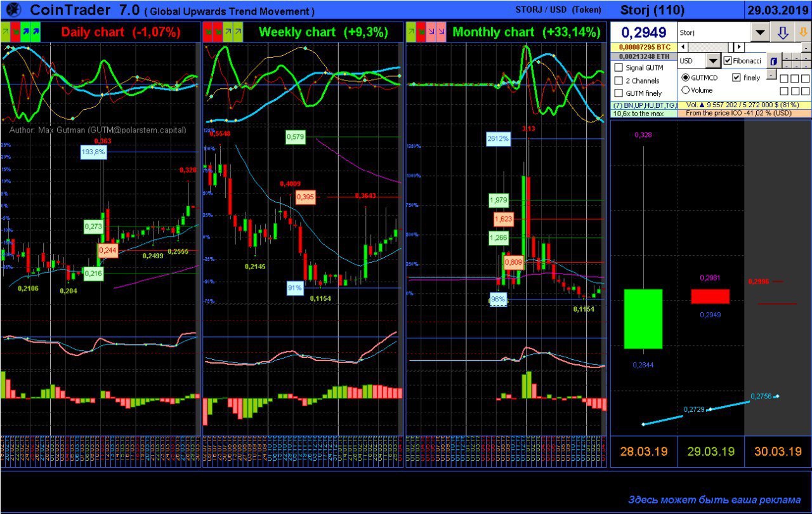Click the scrollbar left arrow under Storj box

coord(683,47)
